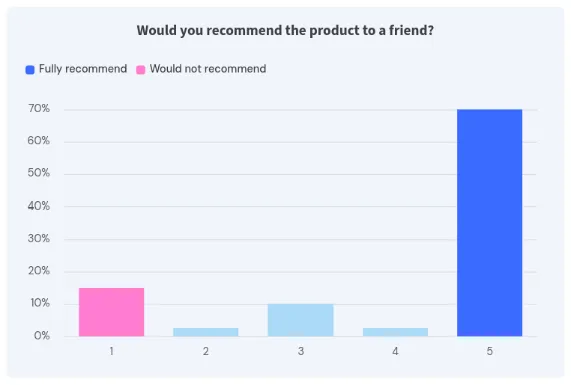Screen dimensions: 571x385
Task: Toggle the Fully recommend legend label
Action: 83,69
